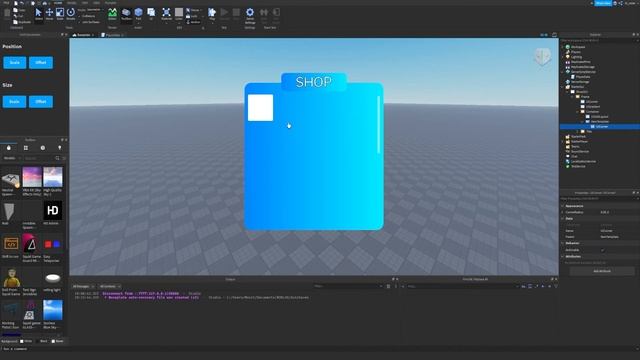The image size is (640, 360).
Task: Click the CornerRadius value field
Action: click(x=619, y=212)
